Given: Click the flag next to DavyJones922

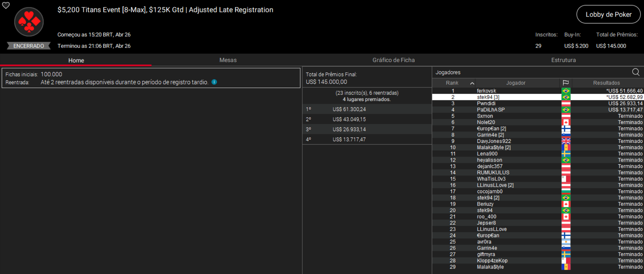Looking at the screenshot, I should pos(566,141).
